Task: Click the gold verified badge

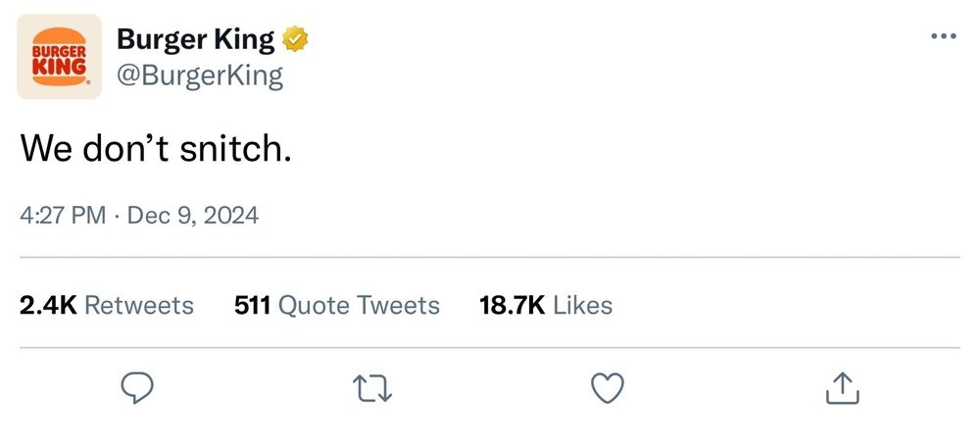Action: coord(296,40)
